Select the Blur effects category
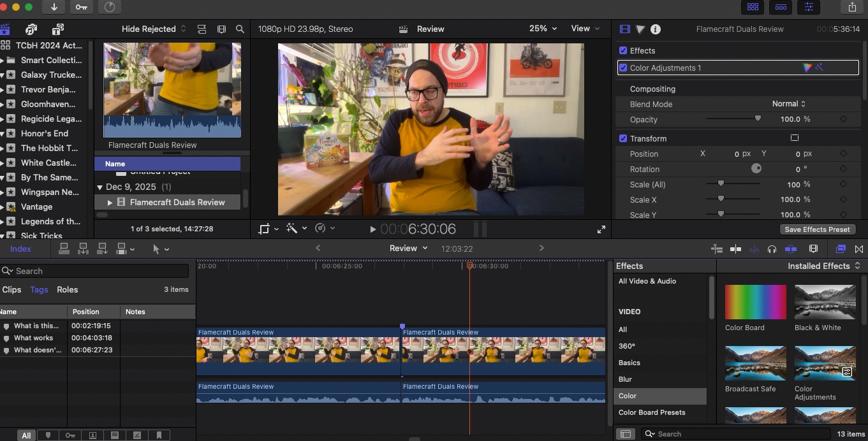The image size is (868, 441). (x=625, y=379)
